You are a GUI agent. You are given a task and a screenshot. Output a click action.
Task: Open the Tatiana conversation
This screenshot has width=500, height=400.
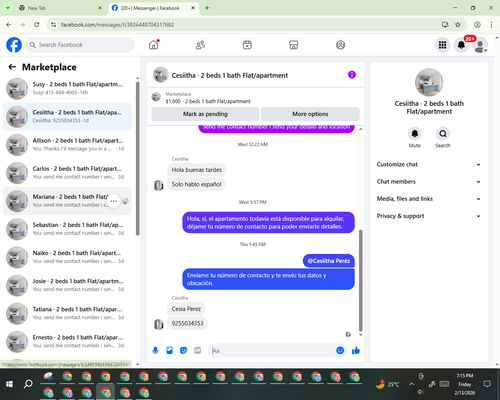[x=67, y=313]
